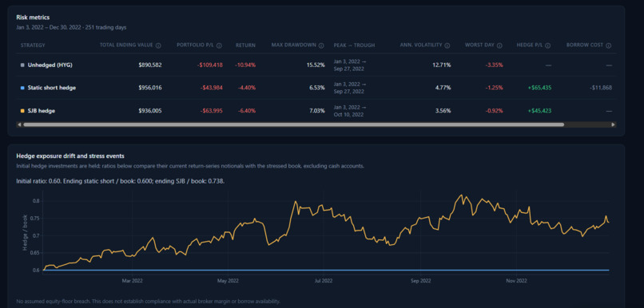This screenshot has width=644, height=308.
Task: Click the 12.71% volatility value
Action: click(442, 65)
